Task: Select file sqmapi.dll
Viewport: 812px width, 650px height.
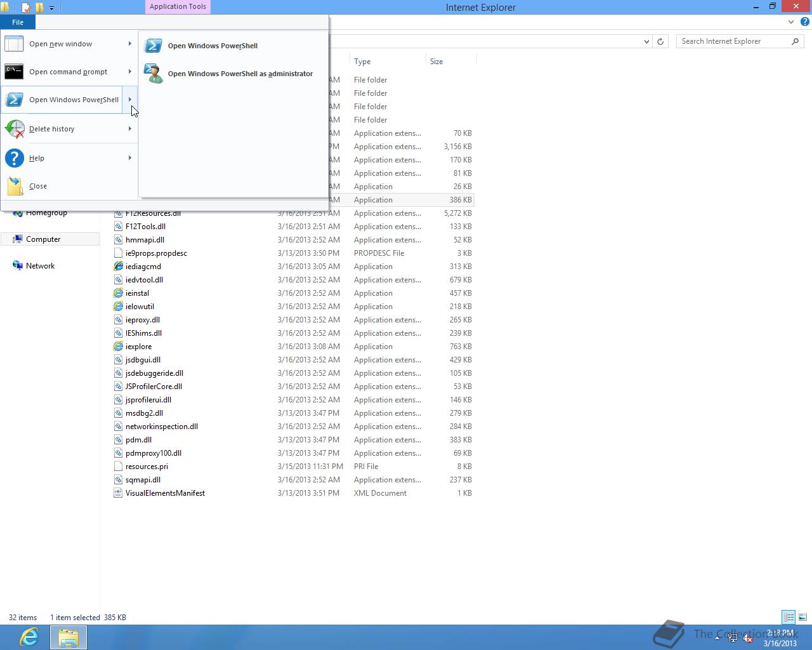Action: tap(143, 480)
